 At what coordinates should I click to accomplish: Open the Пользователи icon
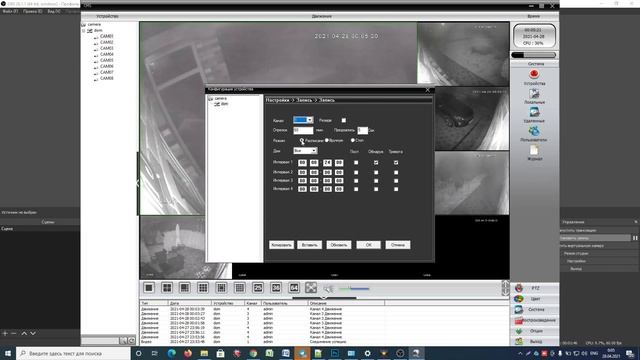(534, 134)
